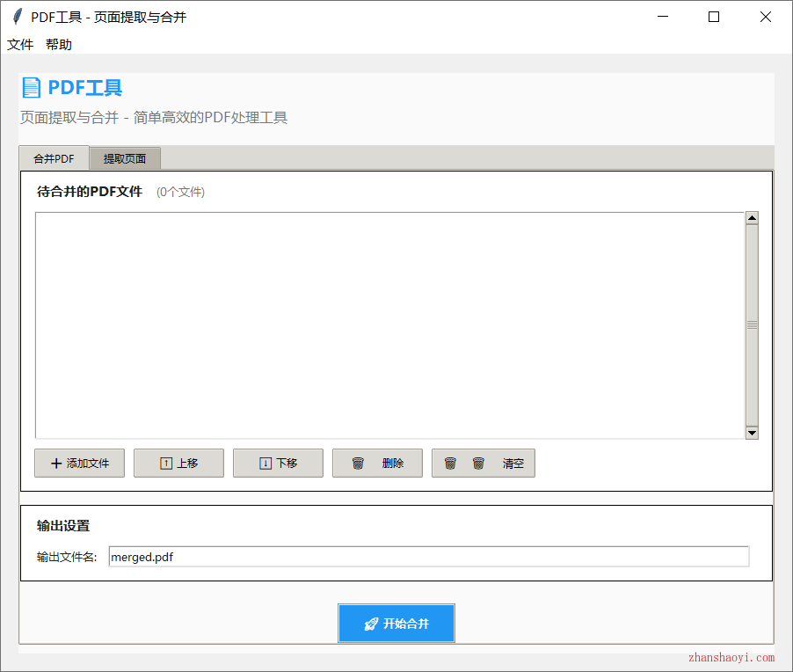Click the 清空 button to clear the list
793x672 pixels.
pyautogui.click(x=484, y=464)
